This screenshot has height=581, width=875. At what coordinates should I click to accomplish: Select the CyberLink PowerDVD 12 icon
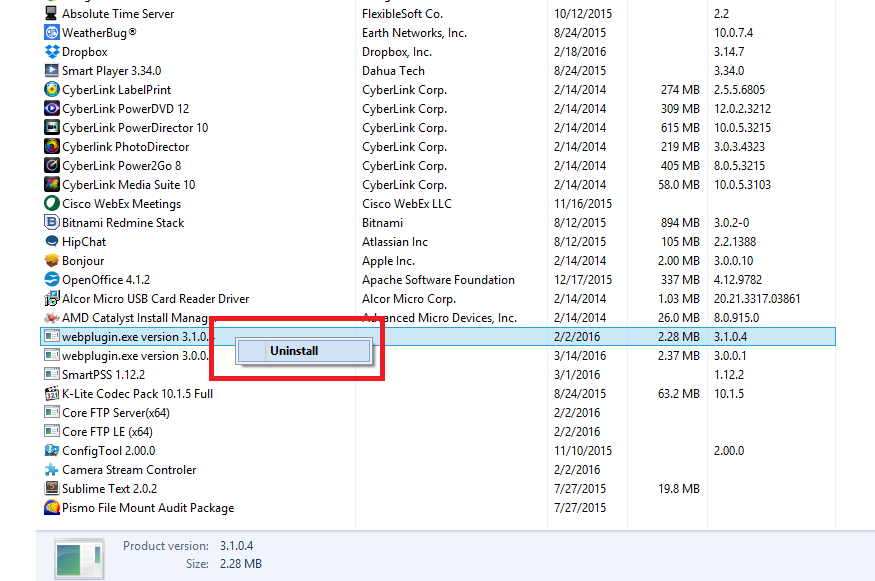pyautogui.click(x=52, y=109)
